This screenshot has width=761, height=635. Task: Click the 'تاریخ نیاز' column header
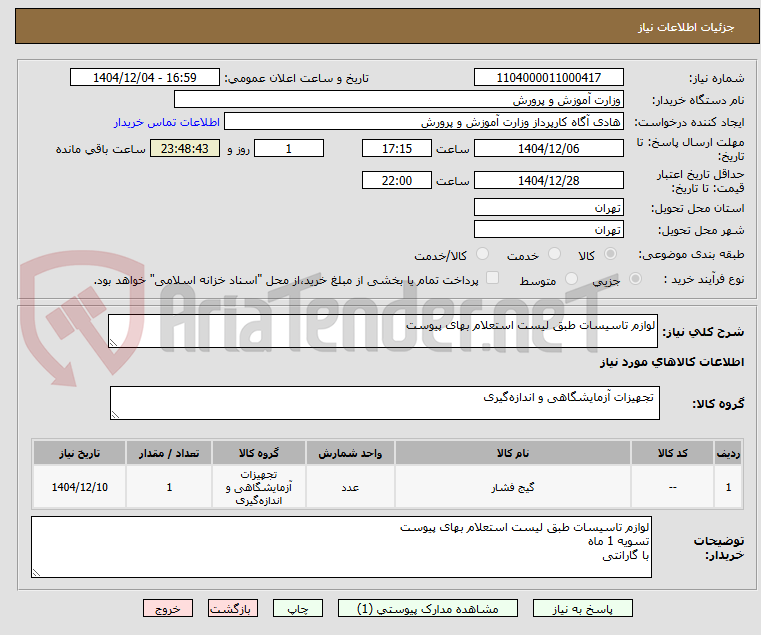tap(80, 453)
